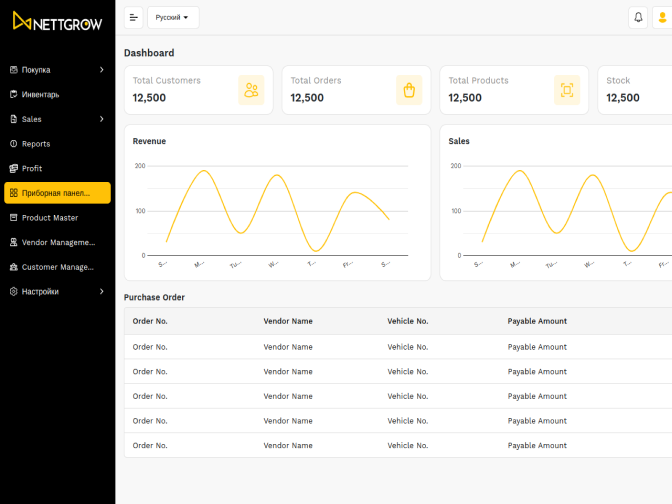This screenshot has height=504, width=672.
Task: Click the Total Products scan icon
Action: [x=567, y=90]
